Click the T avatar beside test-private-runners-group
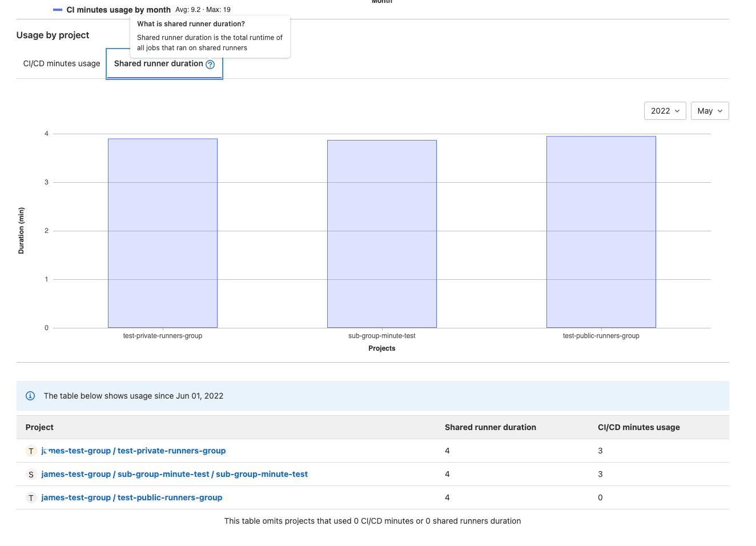 (x=31, y=451)
